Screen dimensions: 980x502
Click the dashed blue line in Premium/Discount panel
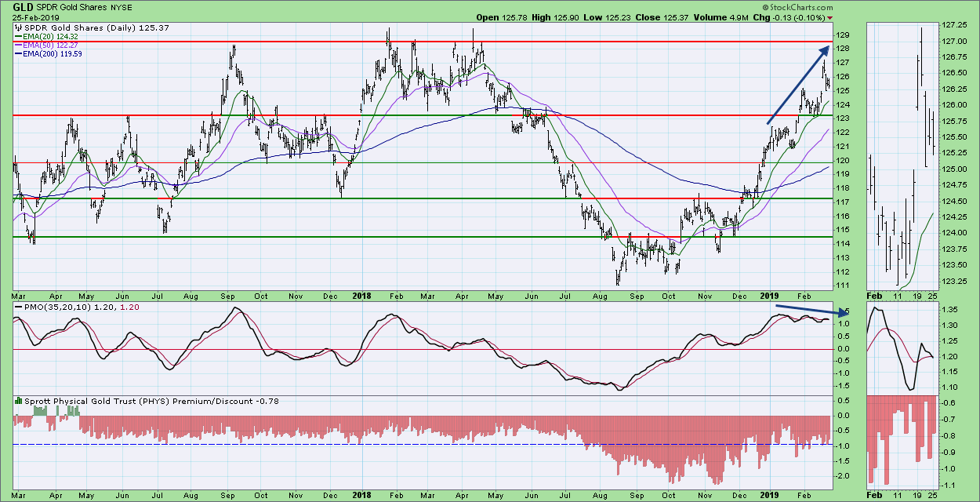[x=314, y=445]
